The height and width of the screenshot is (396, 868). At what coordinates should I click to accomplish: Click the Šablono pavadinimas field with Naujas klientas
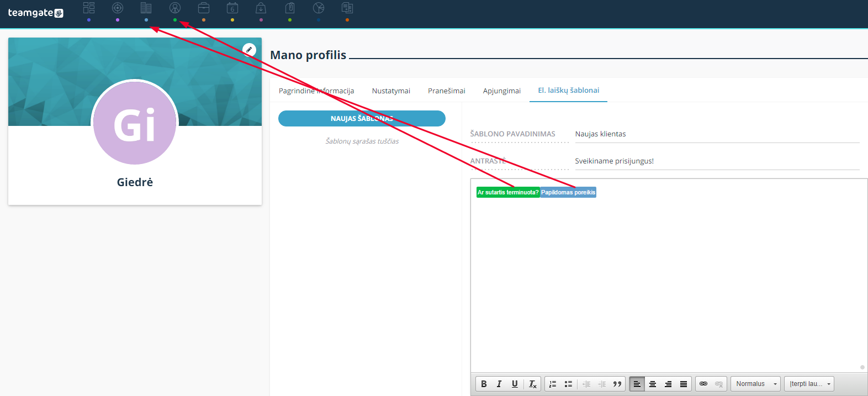[x=717, y=134]
